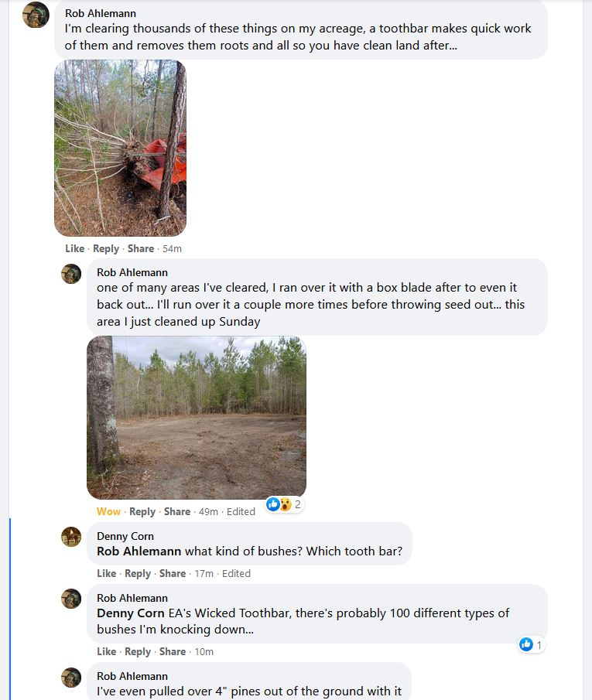Open the uprooted bush and tractor photo
This screenshot has width=592, height=700.
pos(120,148)
